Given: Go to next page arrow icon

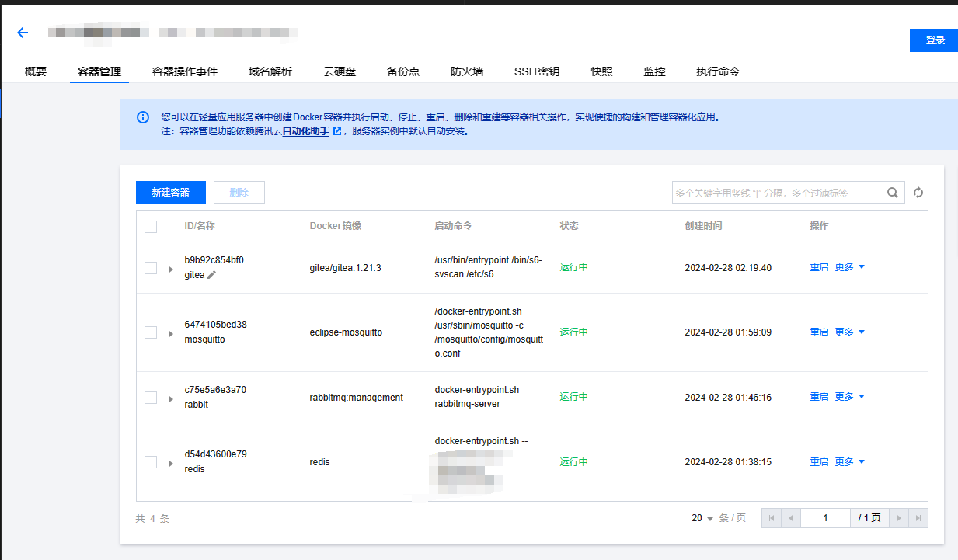Looking at the screenshot, I should [899, 518].
